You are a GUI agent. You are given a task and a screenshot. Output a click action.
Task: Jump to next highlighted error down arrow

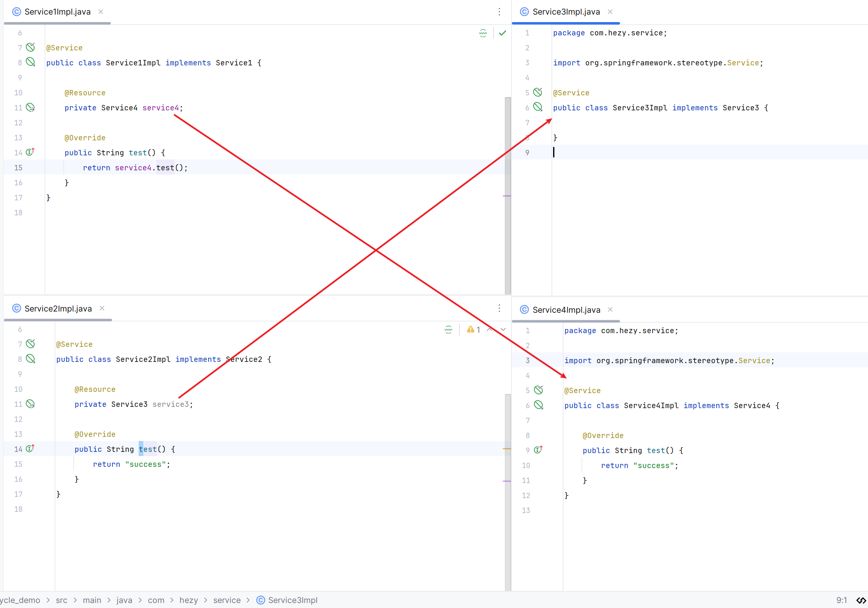(503, 329)
